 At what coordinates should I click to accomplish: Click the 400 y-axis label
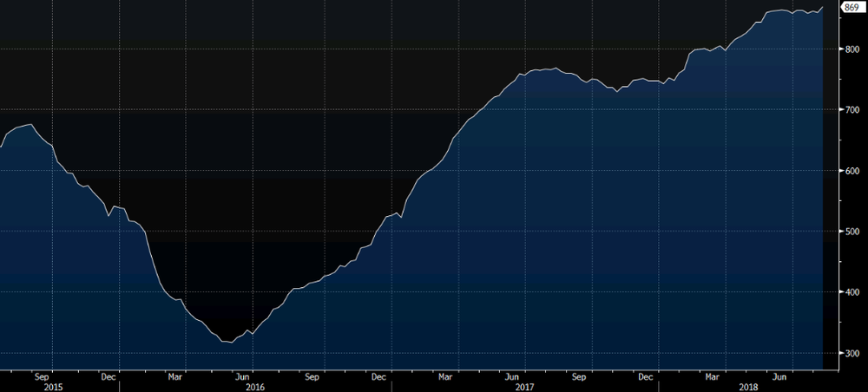[x=852, y=292]
